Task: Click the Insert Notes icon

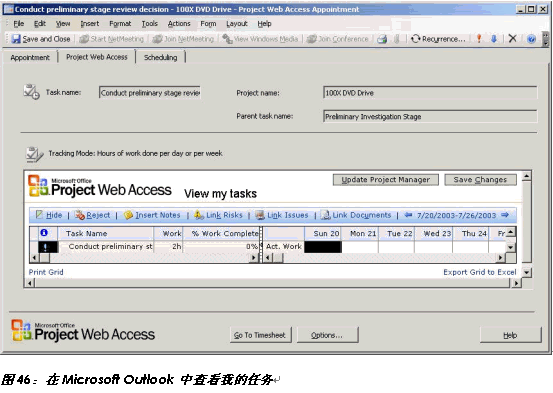Action: click(128, 215)
